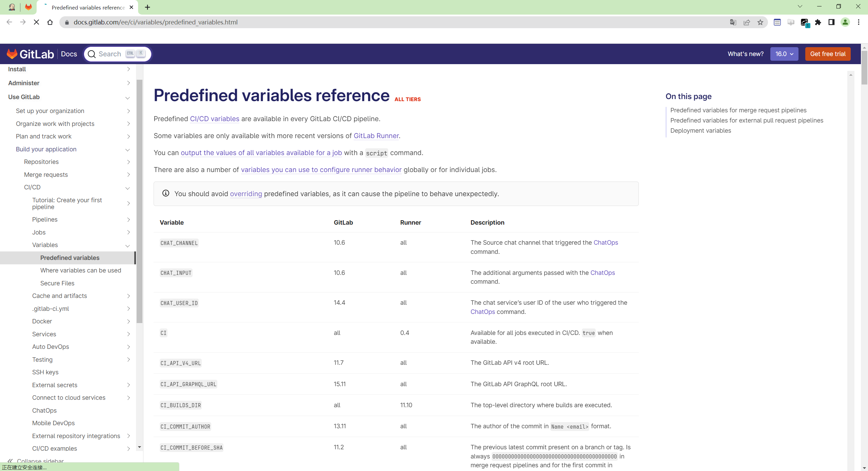Click the share page icon
This screenshot has width=868, height=471.
tap(747, 22)
